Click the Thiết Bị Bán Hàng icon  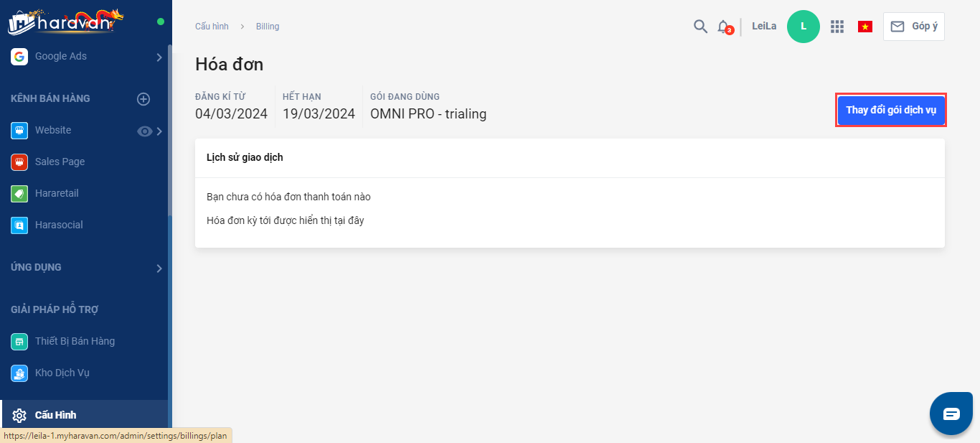(19, 342)
